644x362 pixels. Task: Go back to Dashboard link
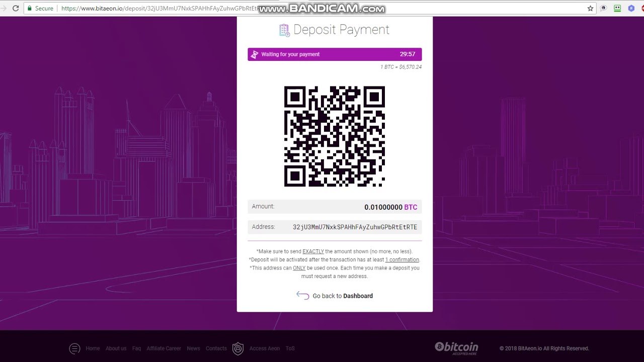(343, 296)
